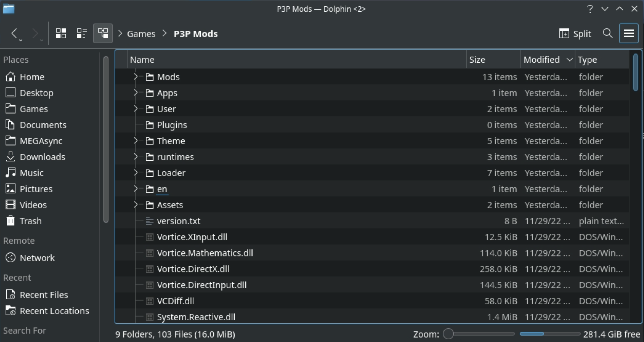Viewport: 644px width, 342px height.
Task: Sort by Name column header
Action: coord(297,59)
